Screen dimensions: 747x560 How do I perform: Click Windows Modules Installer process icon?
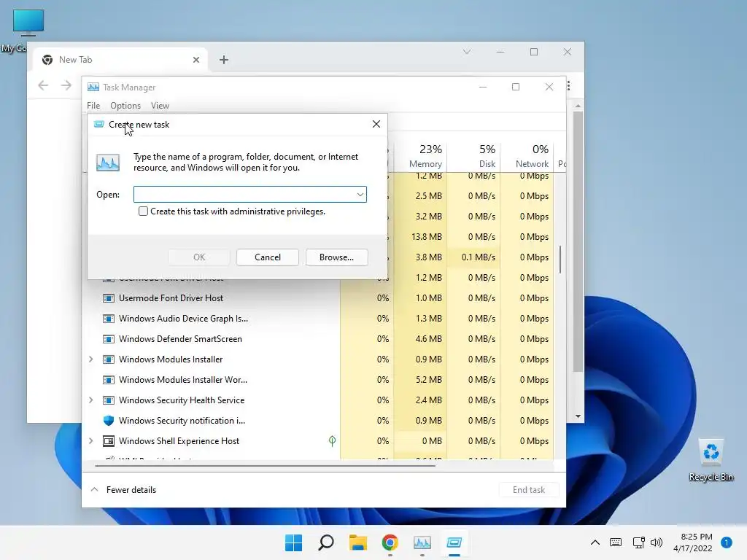point(109,359)
